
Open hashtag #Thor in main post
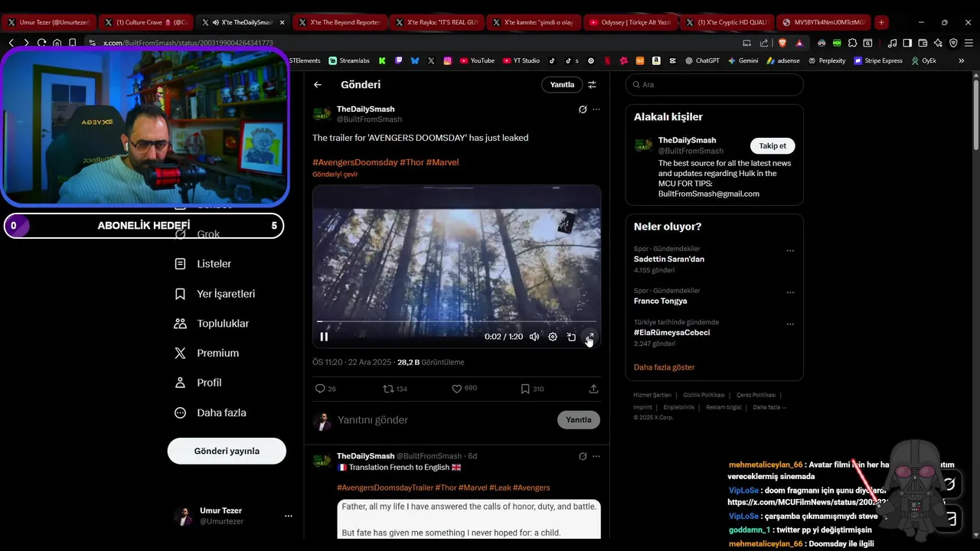tap(412, 162)
